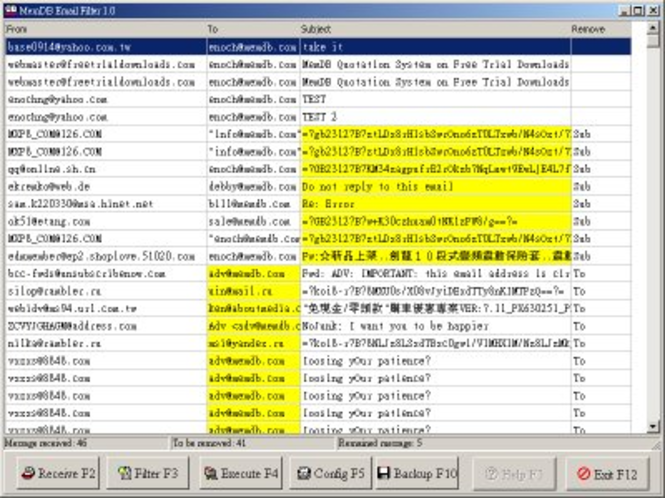Sort by the To column header
The height and width of the screenshot is (498, 665).
(253, 29)
